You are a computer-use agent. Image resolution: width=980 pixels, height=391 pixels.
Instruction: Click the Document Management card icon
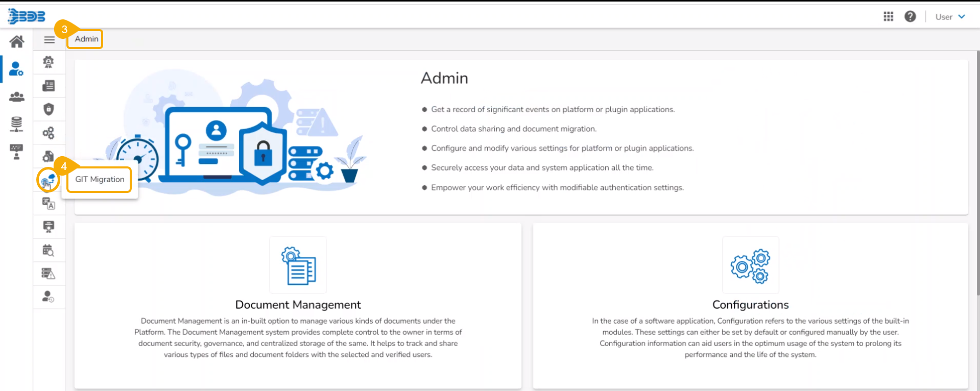click(x=298, y=265)
